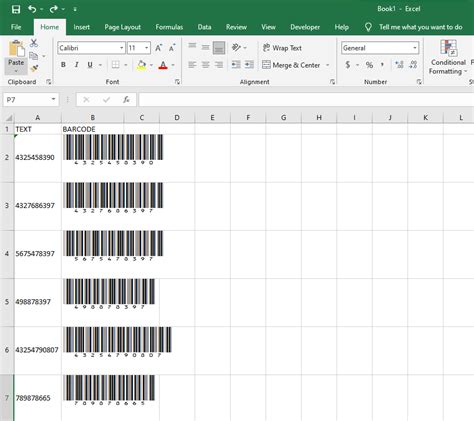The image size is (474, 421).
Task: Click the Increase Font Size icon
Action: [158, 48]
